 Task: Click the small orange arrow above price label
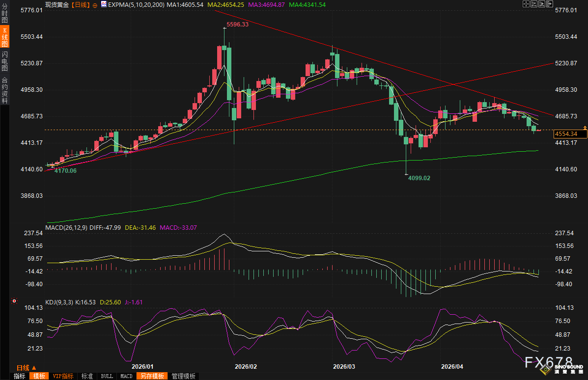pyautogui.click(x=585, y=128)
